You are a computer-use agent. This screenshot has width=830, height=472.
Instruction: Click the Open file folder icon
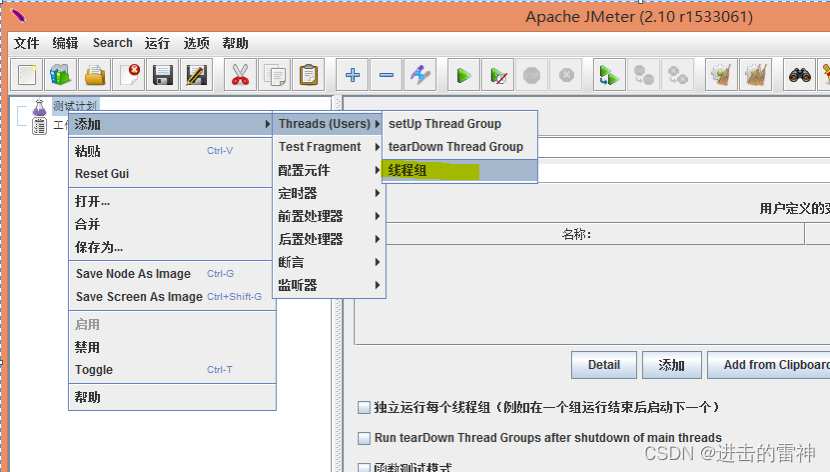click(95, 75)
